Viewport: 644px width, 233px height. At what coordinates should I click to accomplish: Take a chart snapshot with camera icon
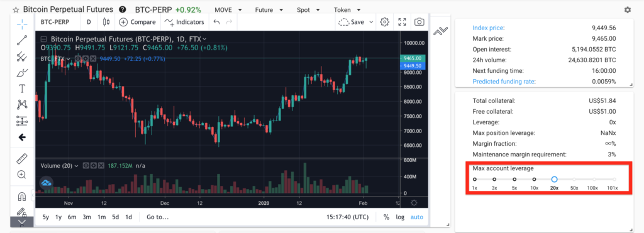(x=419, y=22)
